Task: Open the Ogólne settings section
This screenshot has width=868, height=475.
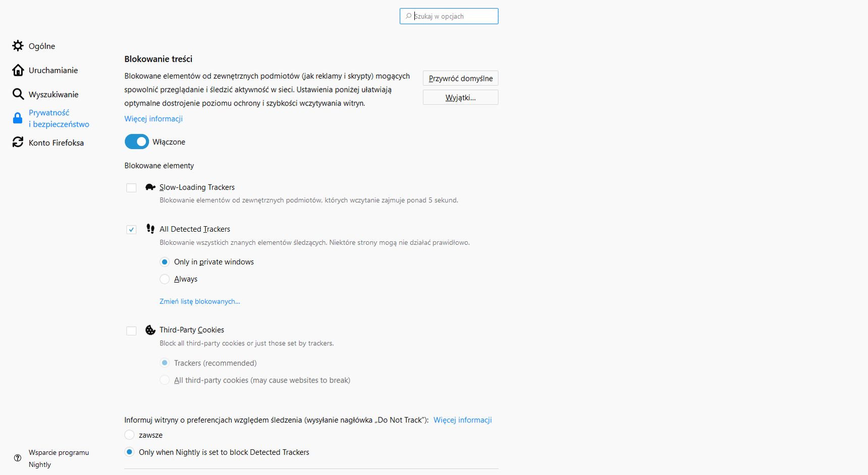Action: click(x=42, y=46)
